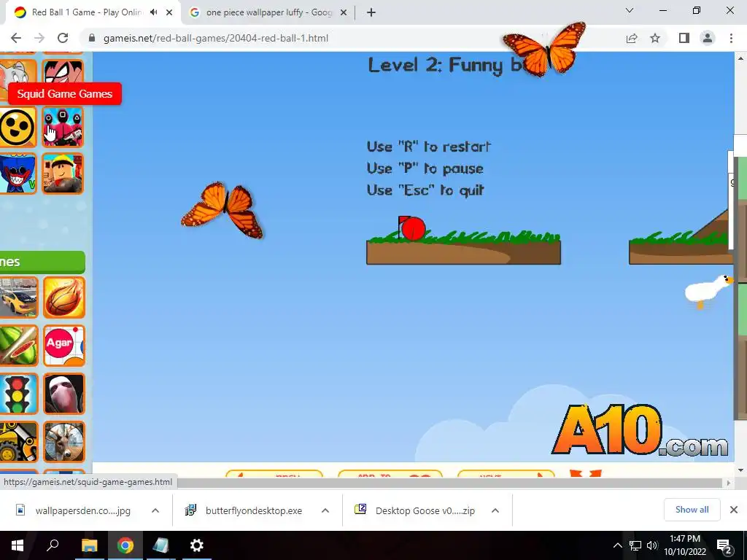Open the tab search dropdown chevron
747x560 pixels.
630,10
